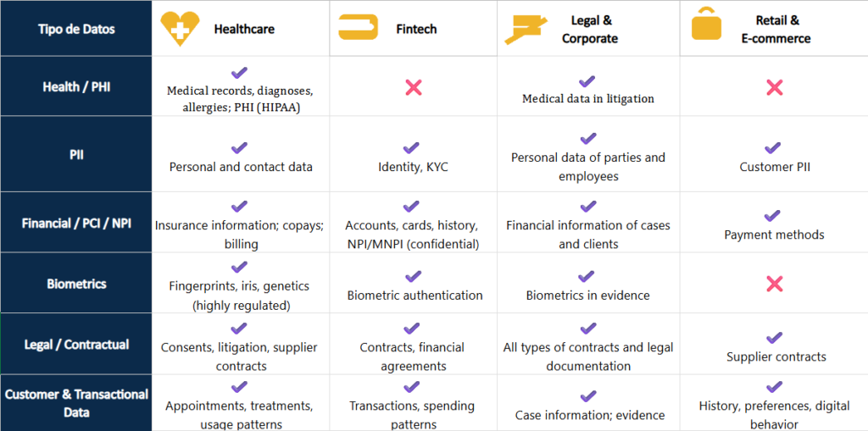868x431 pixels.
Task: Click the checkmark above Identity, KYC
Action: 412,148
